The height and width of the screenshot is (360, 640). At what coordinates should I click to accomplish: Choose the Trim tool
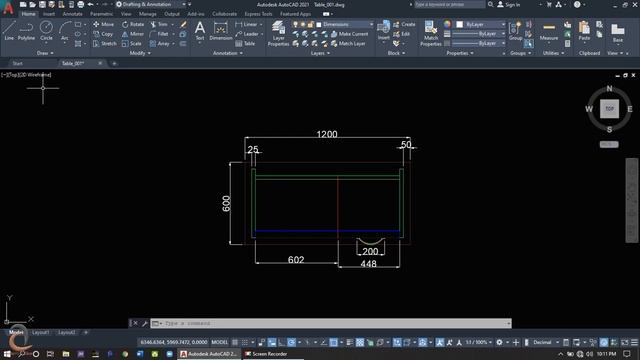[159, 24]
